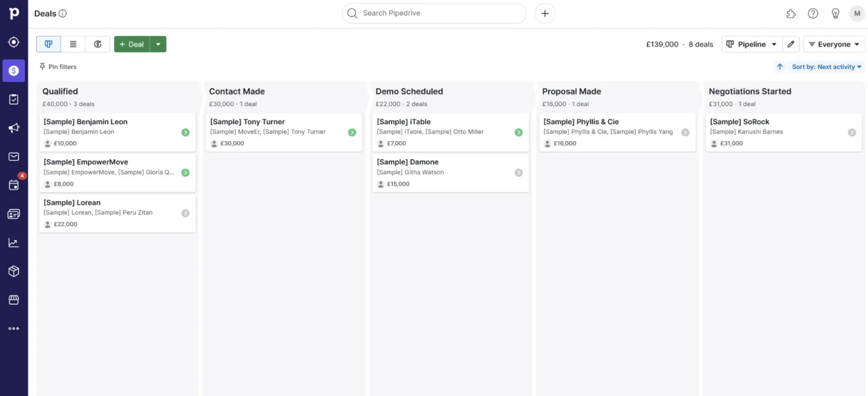Open Deals dollar icon in sidebar
The height and width of the screenshot is (396, 868).
[14, 71]
